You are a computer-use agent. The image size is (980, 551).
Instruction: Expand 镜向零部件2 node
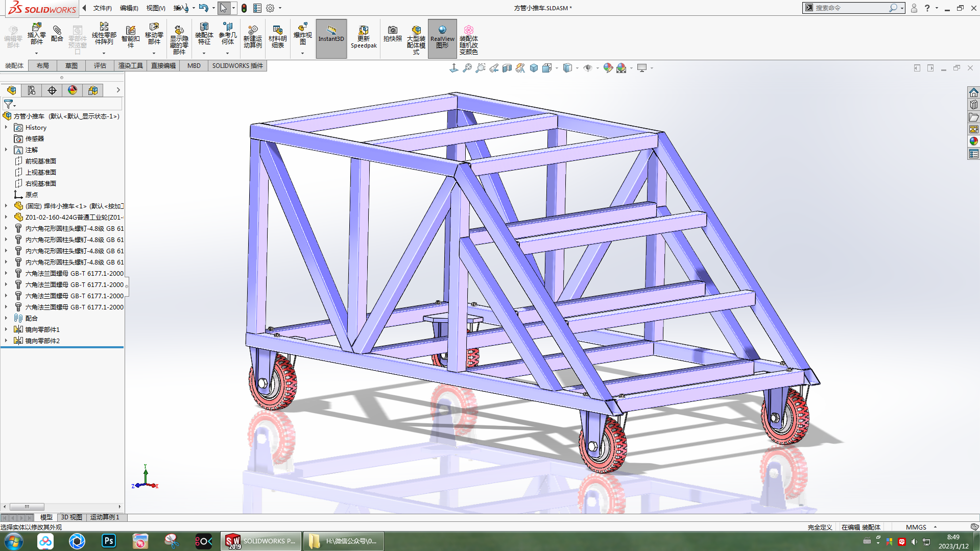coord(6,341)
